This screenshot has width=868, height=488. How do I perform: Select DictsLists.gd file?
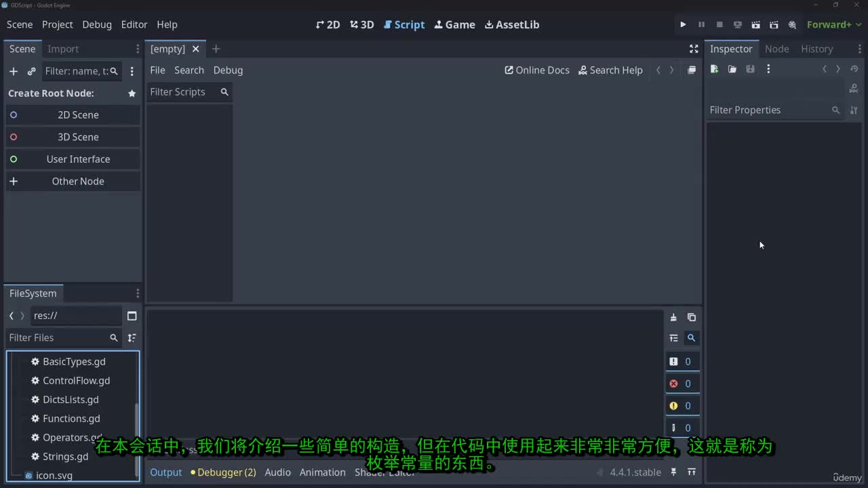[71, 400]
